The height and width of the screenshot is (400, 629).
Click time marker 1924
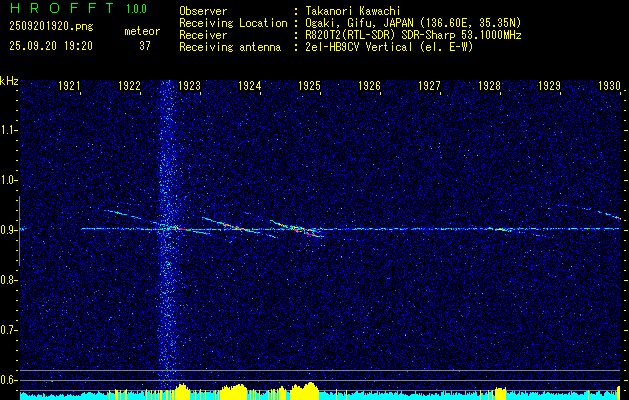pos(250,85)
